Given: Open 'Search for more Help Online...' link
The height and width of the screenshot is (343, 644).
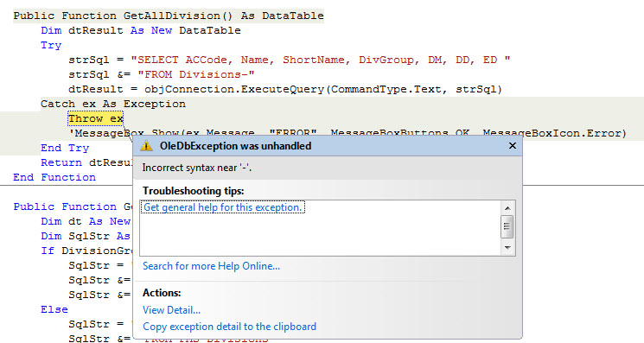Looking at the screenshot, I should (211, 266).
